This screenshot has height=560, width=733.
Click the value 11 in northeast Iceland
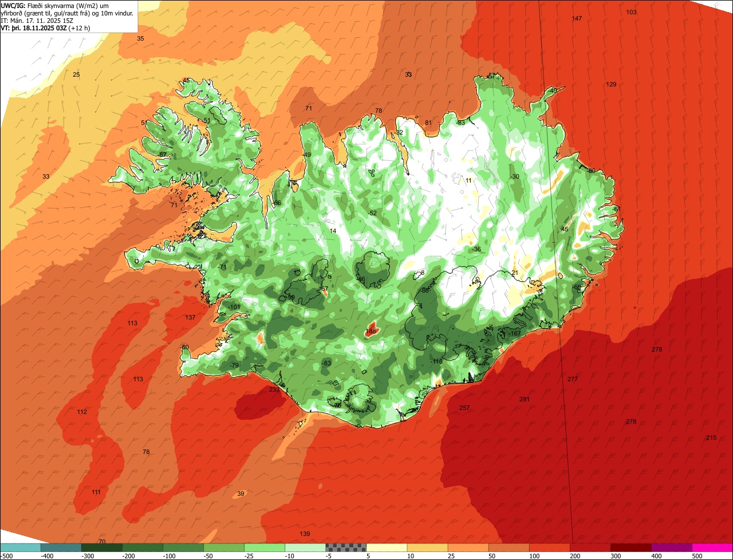tap(468, 180)
